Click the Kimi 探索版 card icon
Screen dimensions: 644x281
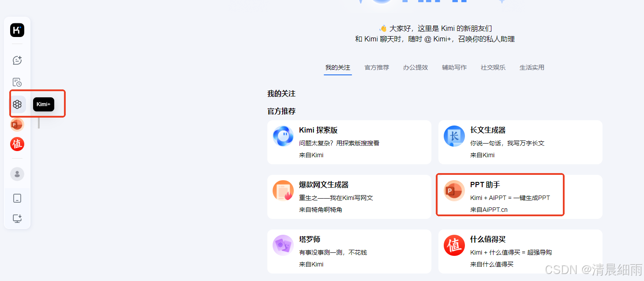click(x=283, y=136)
